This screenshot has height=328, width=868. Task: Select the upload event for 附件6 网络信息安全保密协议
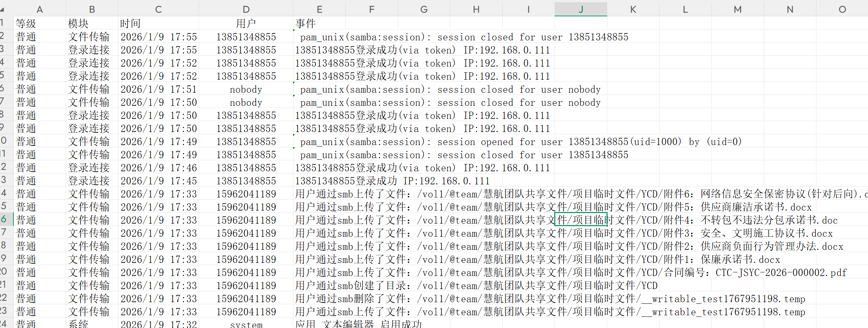pos(581,194)
